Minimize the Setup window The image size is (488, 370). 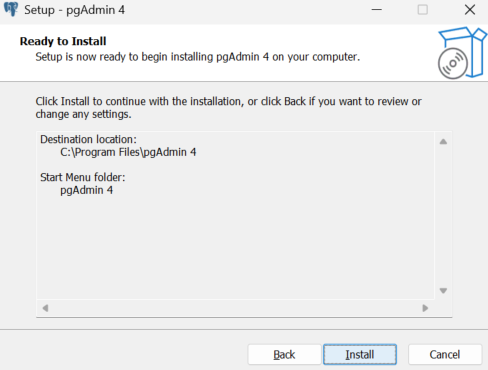(377, 10)
